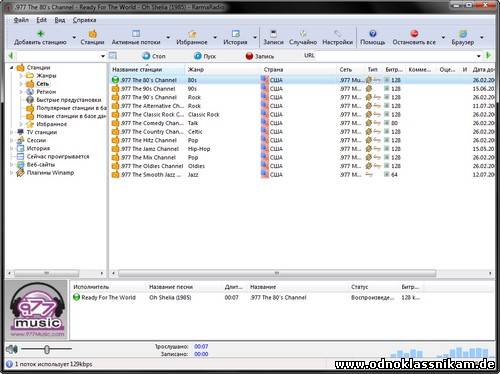Click the info icon in status bar
The height and width of the screenshot is (374, 500).
[x=9, y=364]
